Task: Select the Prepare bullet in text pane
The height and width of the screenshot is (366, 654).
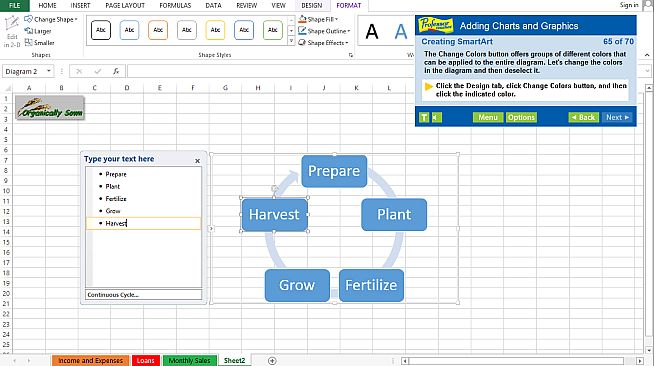Action: [116, 174]
